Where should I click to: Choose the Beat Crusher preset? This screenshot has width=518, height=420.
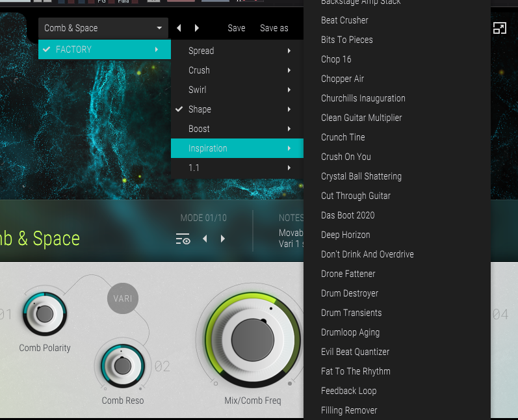(x=397, y=21)
